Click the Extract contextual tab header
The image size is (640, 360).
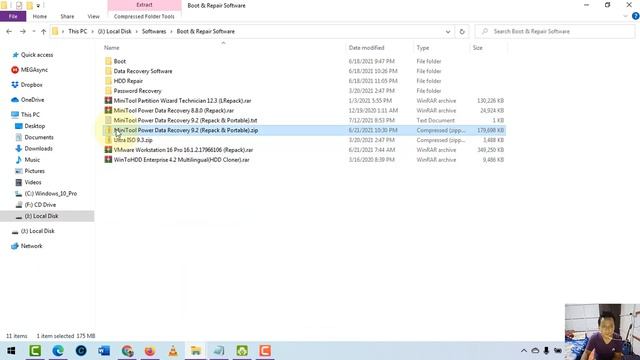coord(144,5)
